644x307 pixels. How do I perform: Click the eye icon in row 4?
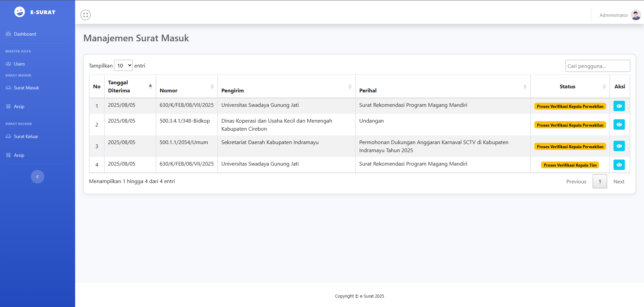coord(619,165)
